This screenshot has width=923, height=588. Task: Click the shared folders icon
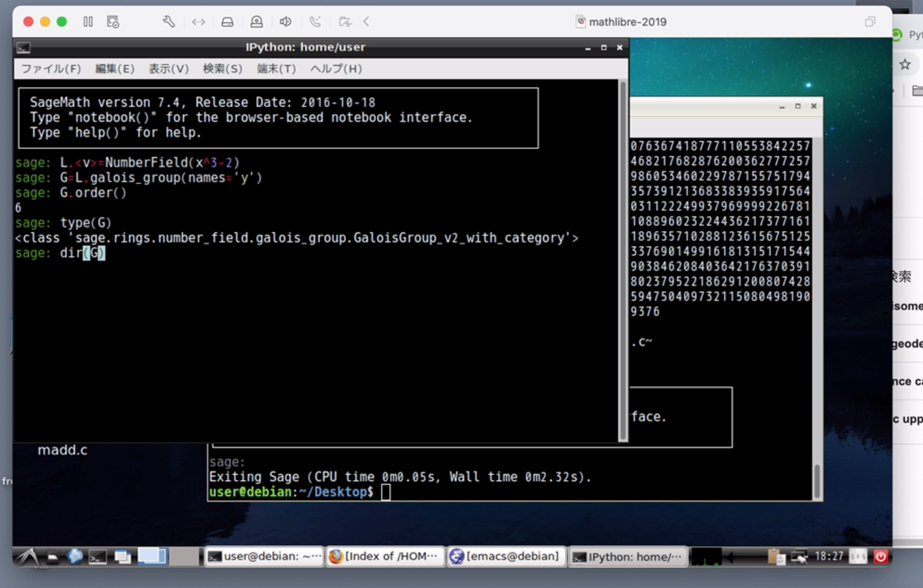pos(345,22)
